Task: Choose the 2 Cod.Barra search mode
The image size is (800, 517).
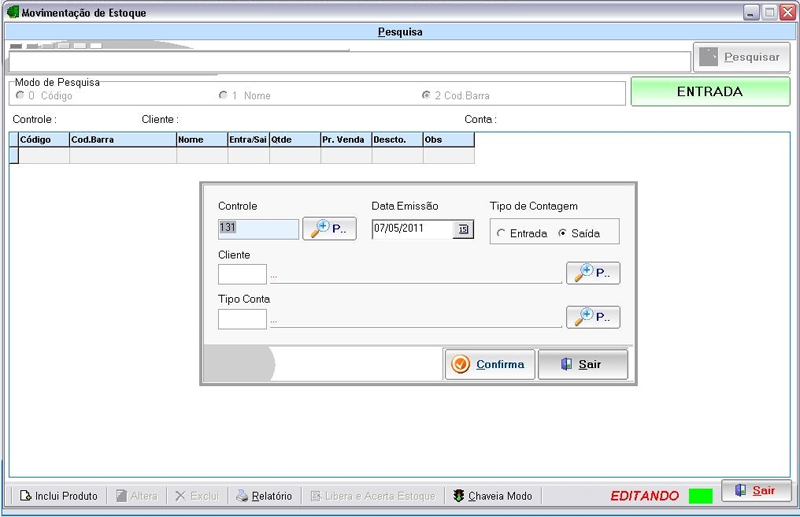Action: [x=426, y=96]
